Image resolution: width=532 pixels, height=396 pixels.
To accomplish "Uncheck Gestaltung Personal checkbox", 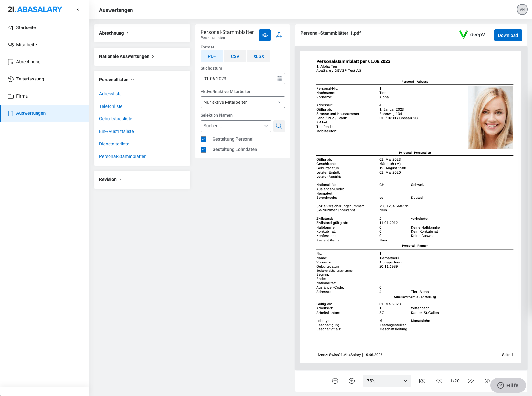I will point(203,139).
